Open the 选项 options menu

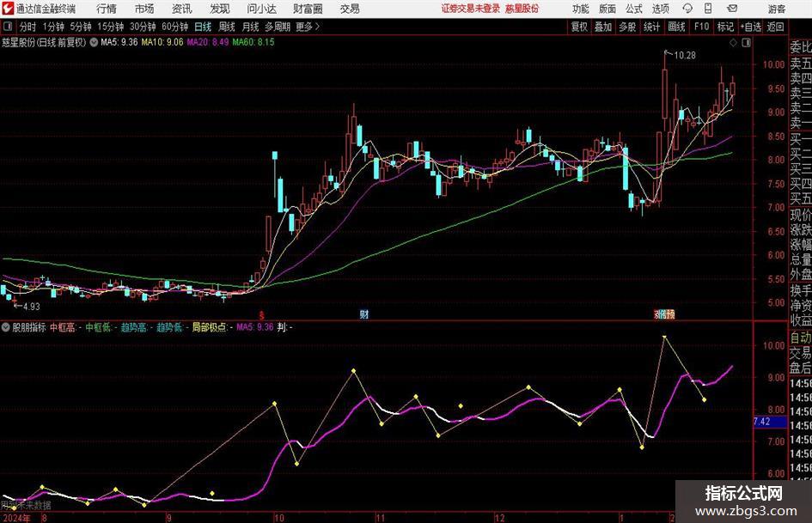tap(660, 9)
